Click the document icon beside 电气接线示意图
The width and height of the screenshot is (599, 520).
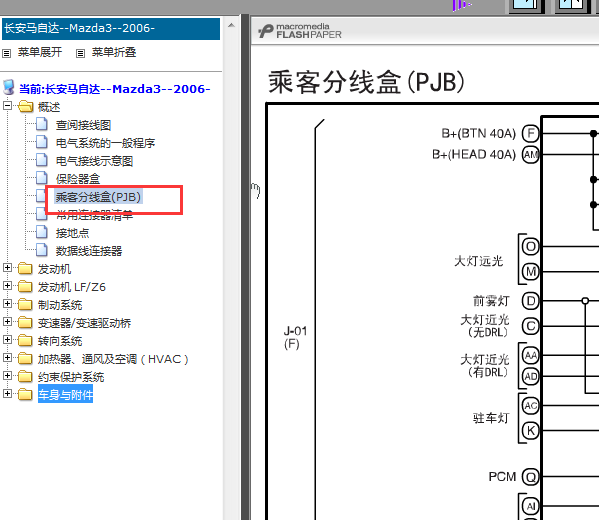click(42, 160)
